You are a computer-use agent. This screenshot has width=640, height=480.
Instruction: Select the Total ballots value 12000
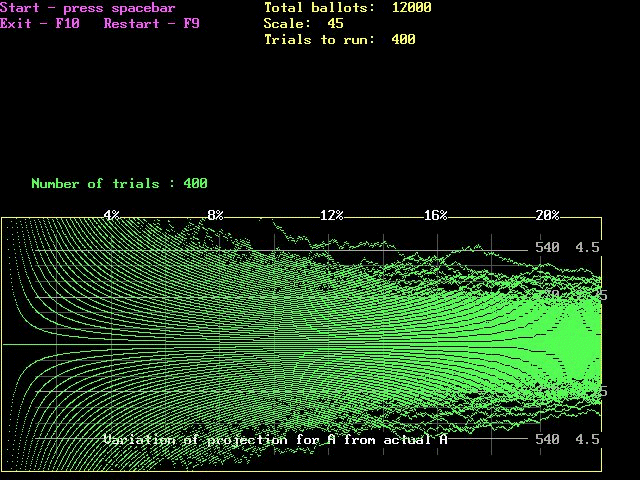[x=411, y=8]
